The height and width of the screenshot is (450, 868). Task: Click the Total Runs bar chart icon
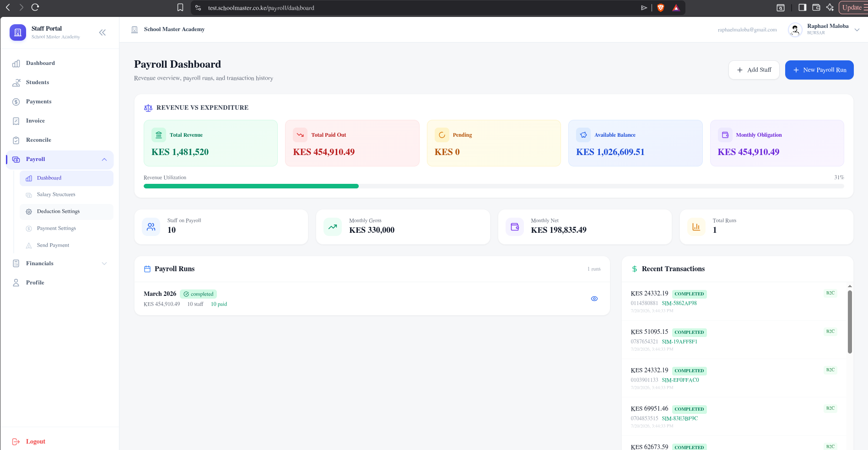point(696,227)
